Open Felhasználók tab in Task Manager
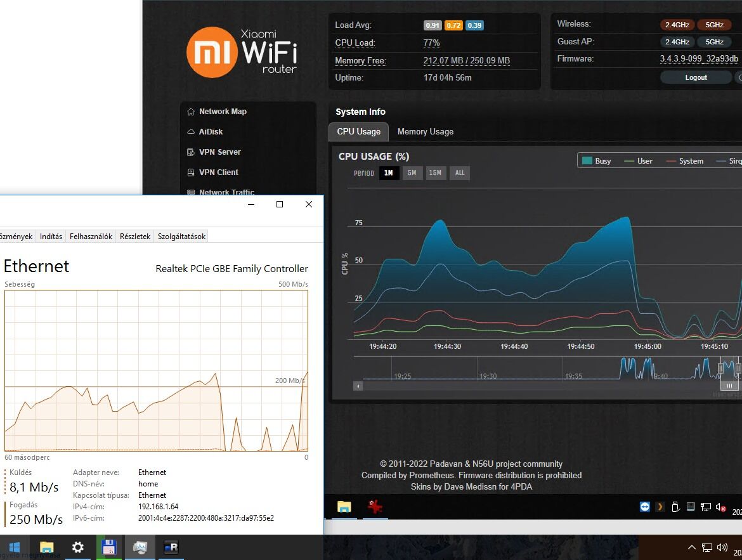The height and width of the screenshot is (560, 742). [x=91, y=236]
